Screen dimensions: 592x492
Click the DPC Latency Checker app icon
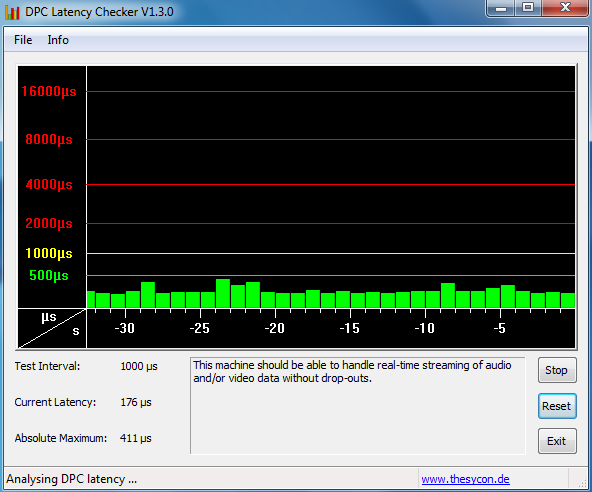12,12
